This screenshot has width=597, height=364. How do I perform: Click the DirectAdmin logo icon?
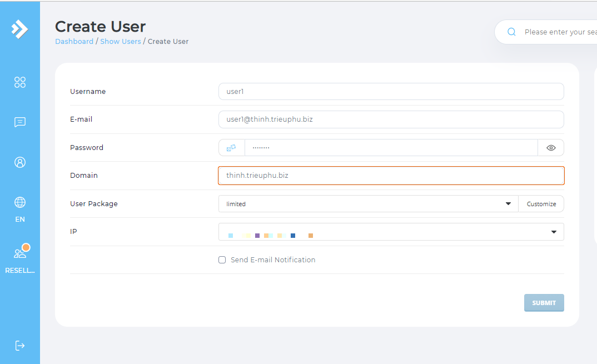coord(20,29)
